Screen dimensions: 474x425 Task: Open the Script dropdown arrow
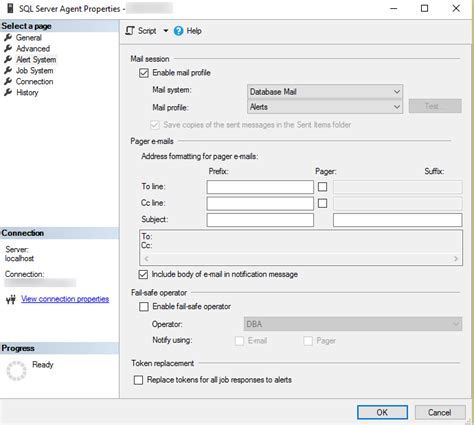pyautogui.click(x=166, y=31)
